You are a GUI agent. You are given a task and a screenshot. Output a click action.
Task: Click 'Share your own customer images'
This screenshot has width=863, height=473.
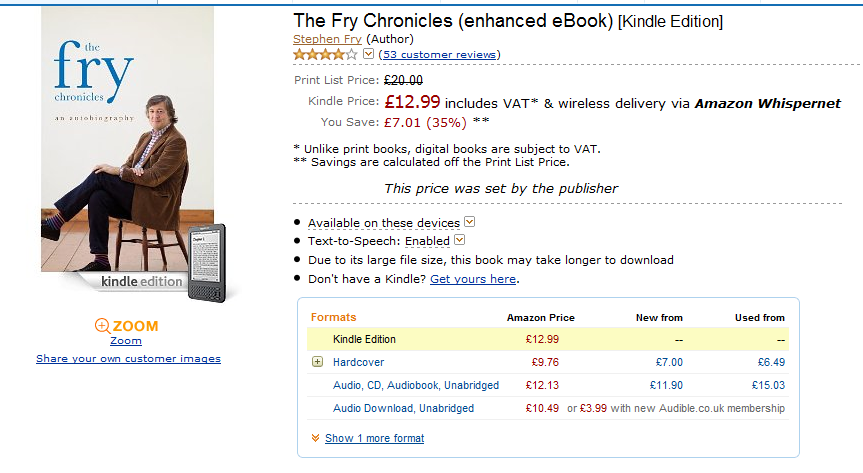pos(128,358)
